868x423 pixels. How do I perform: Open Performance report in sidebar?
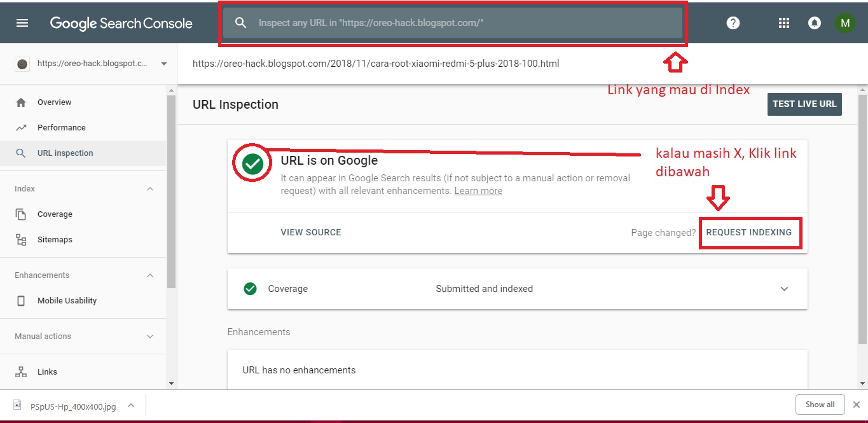pos(83,128)
